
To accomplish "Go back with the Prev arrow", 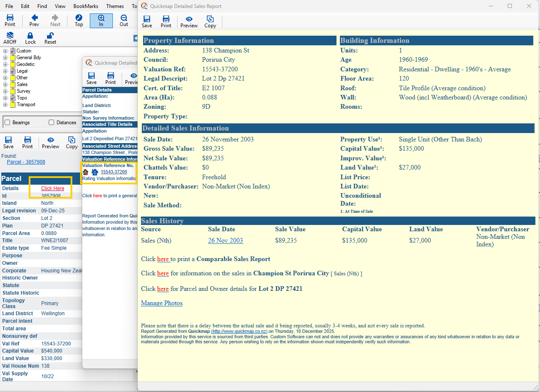I will click(34, 20).
